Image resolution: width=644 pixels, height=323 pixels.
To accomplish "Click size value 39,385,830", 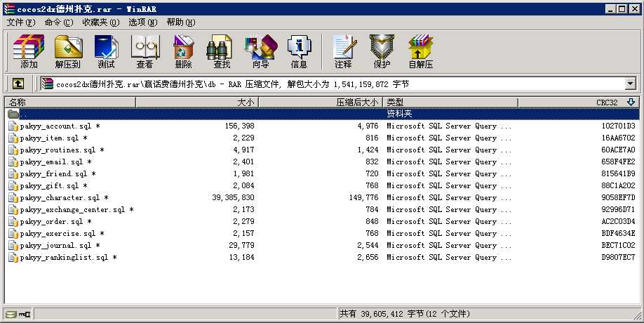I will point(233,197).
